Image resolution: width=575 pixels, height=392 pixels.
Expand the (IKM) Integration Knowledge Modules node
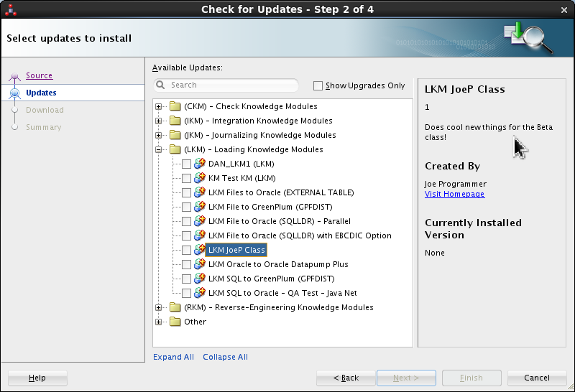[158, 121]
